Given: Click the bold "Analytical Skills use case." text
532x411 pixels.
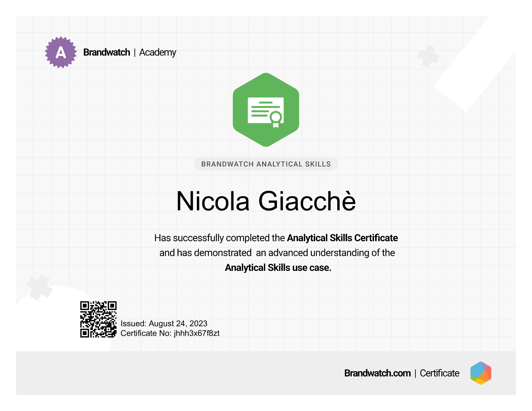Looking at the screenshot, I should [278, 268].
